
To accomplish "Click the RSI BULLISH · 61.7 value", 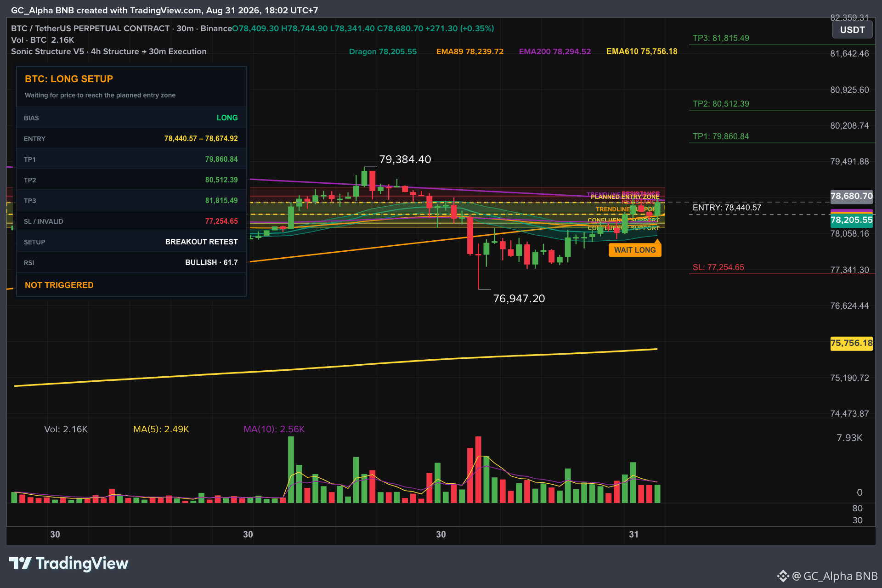I will pos(211,263).
